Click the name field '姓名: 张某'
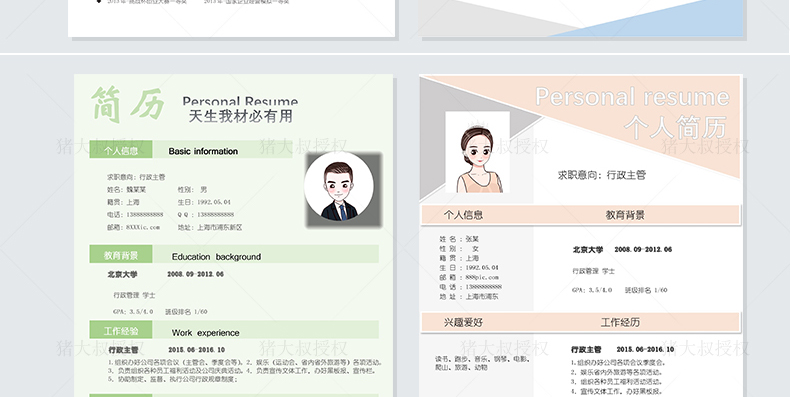 point(459,239)
